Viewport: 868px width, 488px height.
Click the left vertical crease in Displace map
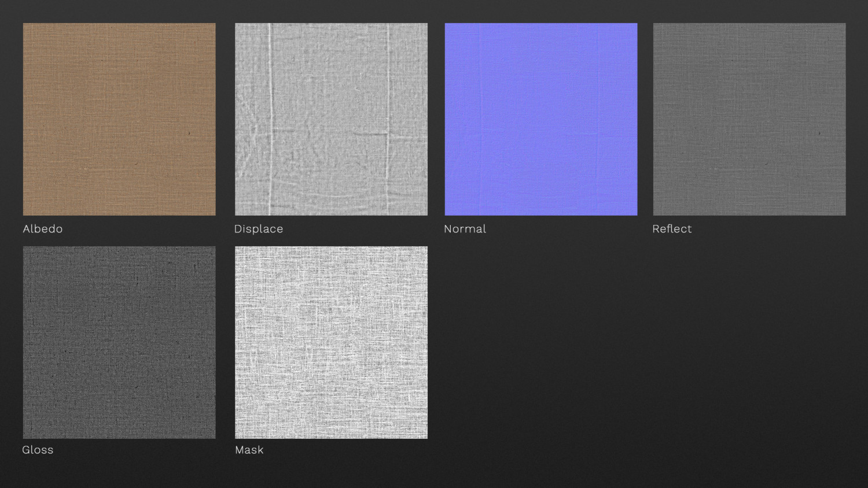point(270,116)
